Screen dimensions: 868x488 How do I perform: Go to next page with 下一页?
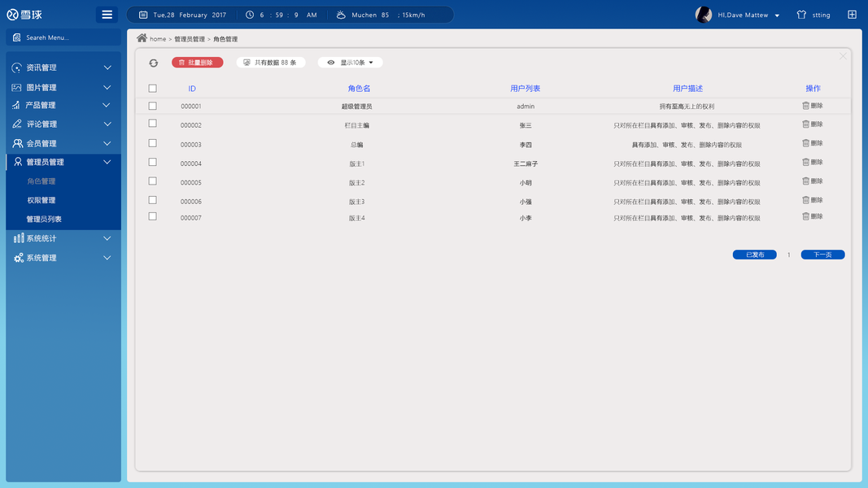point(822,255)
